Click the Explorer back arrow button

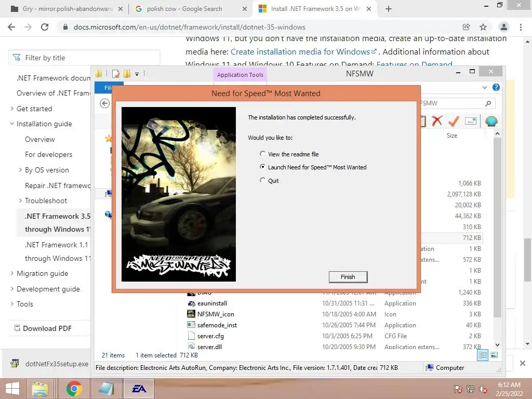(x=104, y=103)
